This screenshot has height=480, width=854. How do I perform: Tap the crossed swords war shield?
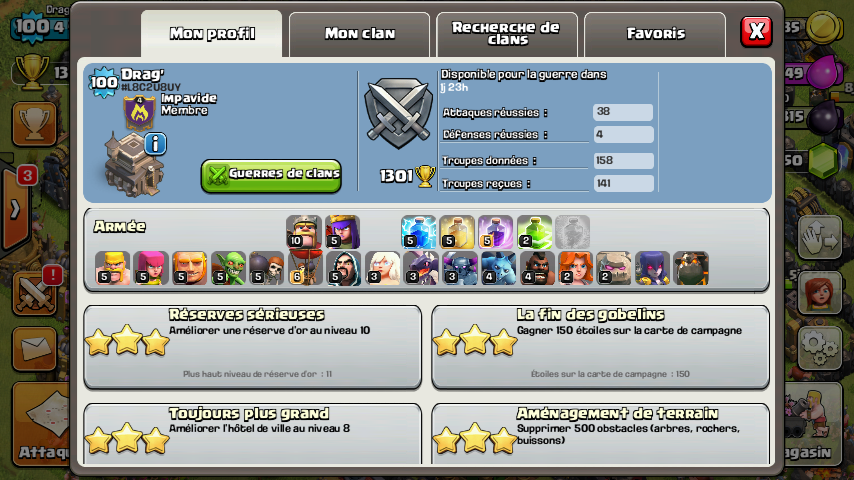tap(399, 113)
